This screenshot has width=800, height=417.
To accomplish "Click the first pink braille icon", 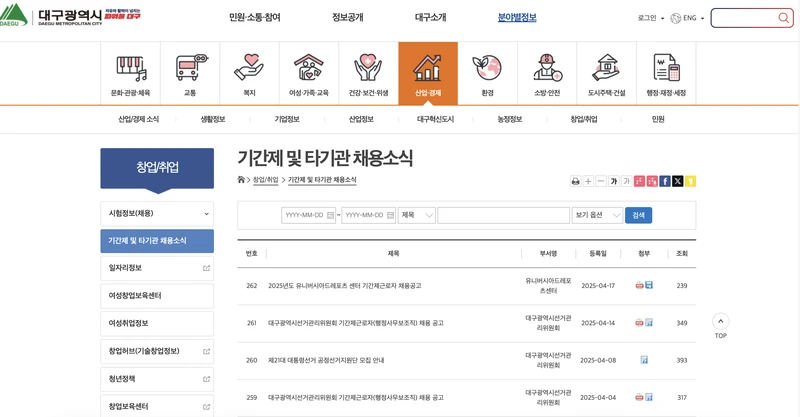I will 639,181.
